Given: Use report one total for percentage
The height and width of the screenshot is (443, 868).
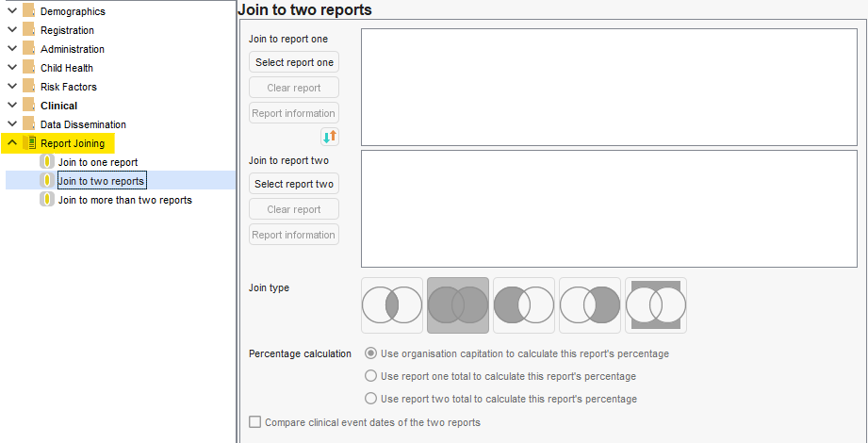Looking at the screenshot, I should tap(370, 376).
